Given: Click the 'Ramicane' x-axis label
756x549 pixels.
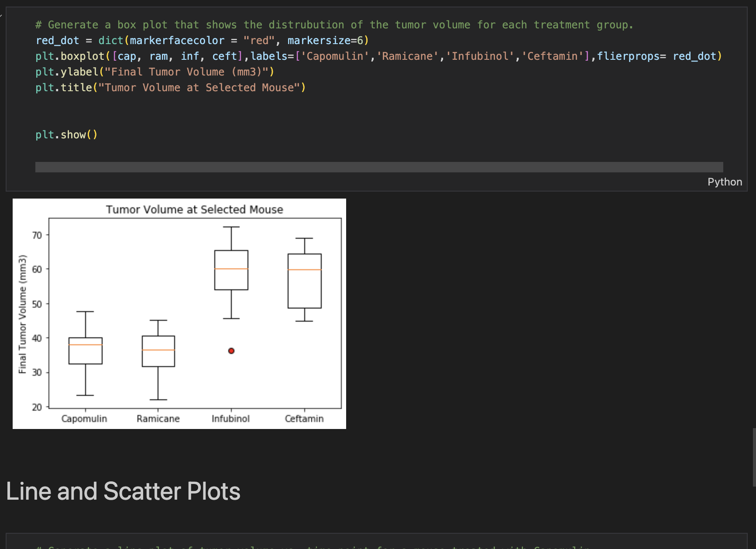Looking at the screenshot, I should [x=158, y=419].
